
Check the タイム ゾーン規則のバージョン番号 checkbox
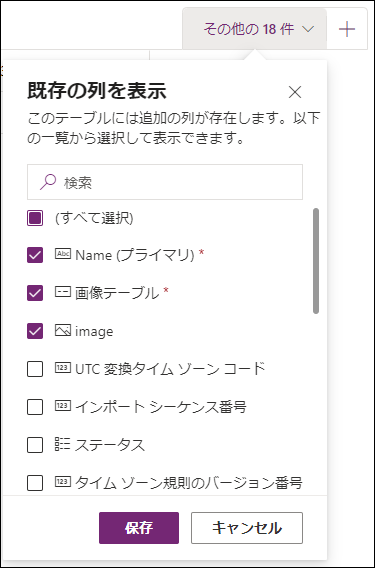click(x=35, y=483)
